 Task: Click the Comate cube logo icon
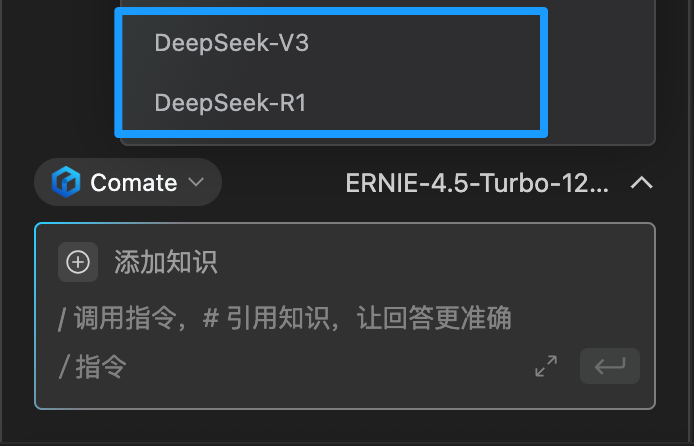pos(66,182)
